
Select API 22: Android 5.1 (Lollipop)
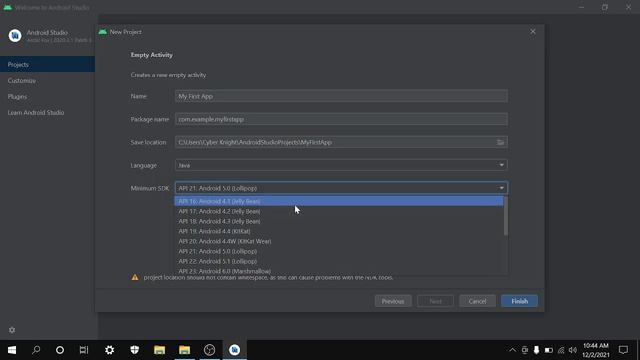pyautogui.click(x=339, y=261)
